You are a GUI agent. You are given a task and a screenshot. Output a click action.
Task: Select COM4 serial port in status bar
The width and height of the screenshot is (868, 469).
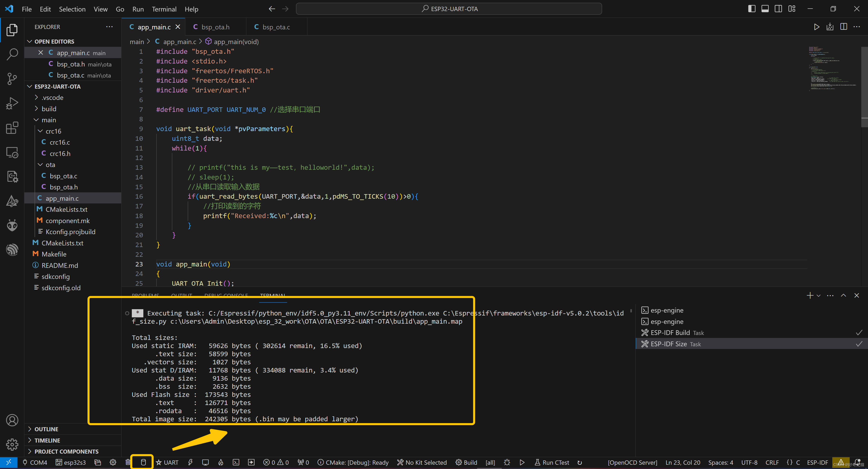pos(35,462)
